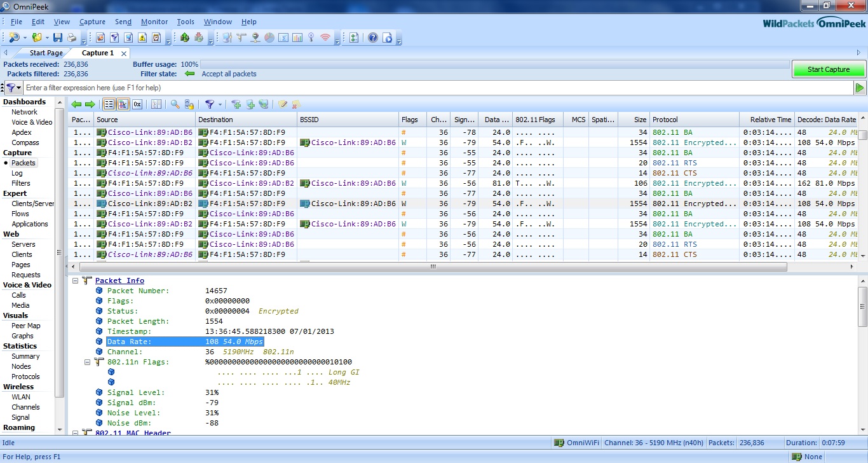Open the pie chart statistics icon
The height and width of the screenshot is (463, 868).
[x=269, y=38]
